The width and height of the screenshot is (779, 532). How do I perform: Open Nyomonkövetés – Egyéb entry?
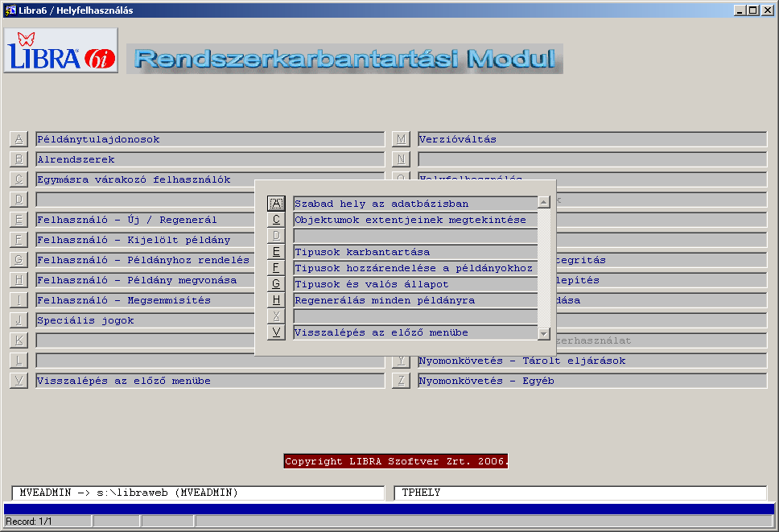[592, 381]
